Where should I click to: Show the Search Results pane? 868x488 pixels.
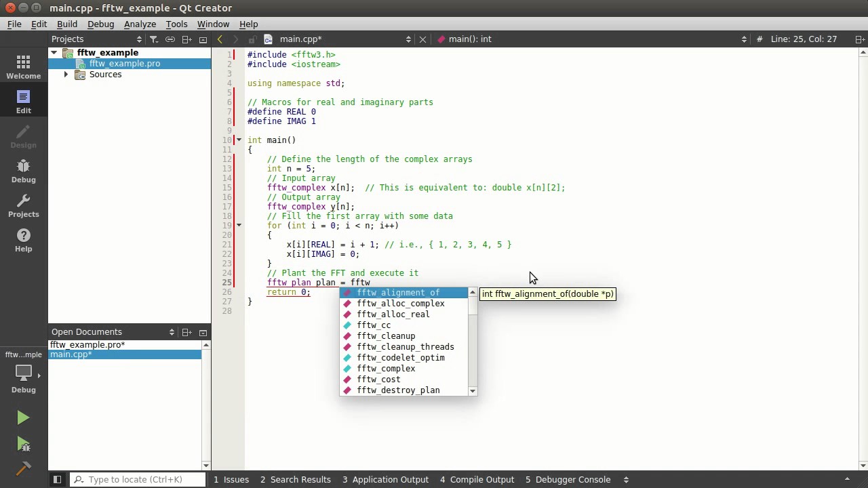296,480
